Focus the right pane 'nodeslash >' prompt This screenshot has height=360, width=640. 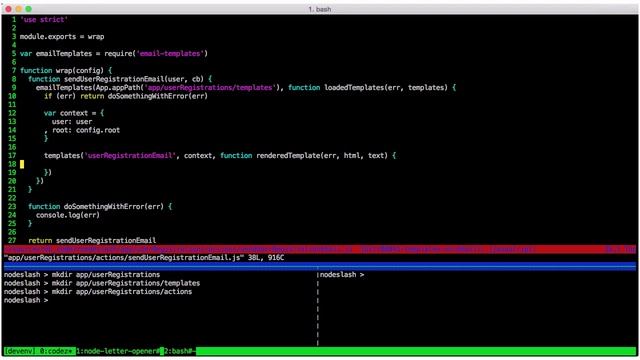click(x=342, y=275)
